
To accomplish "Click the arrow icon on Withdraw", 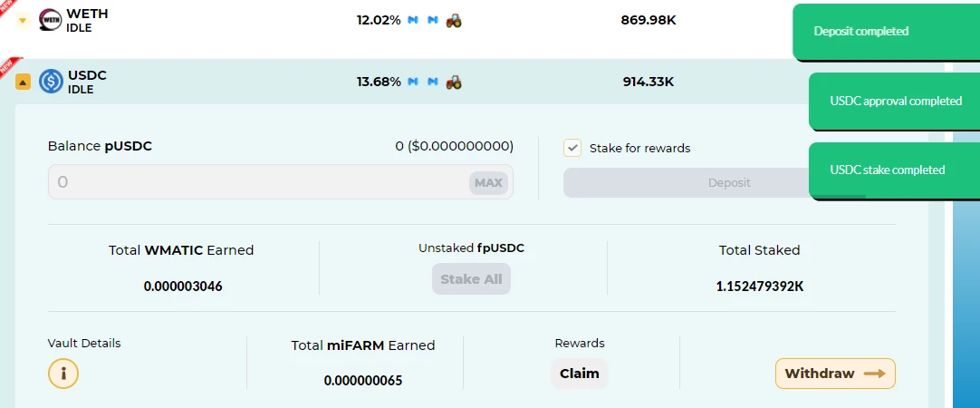I will (x=874, y=374).
